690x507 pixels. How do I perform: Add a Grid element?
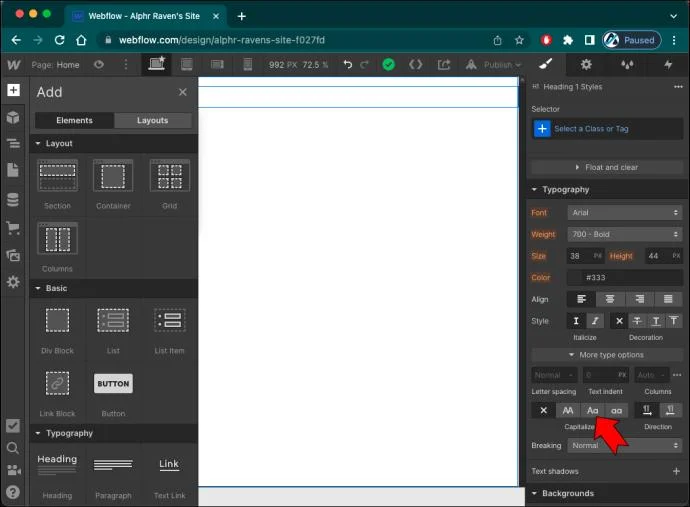click(169, 184)
